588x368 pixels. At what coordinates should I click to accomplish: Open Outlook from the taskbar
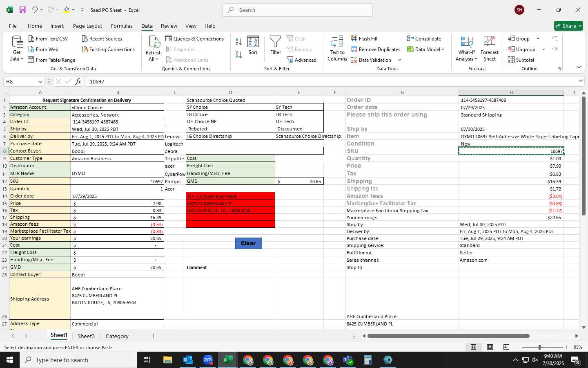click(x=187, y=360)
